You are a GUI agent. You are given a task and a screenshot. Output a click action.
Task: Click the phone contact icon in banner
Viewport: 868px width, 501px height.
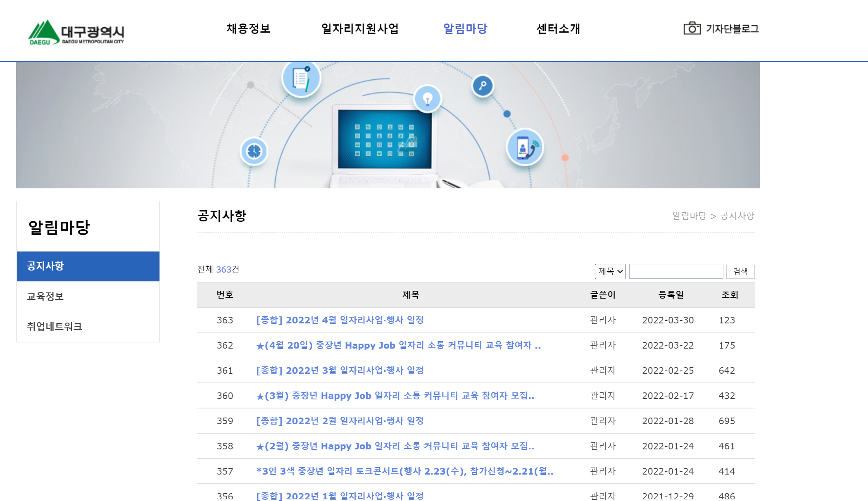[525, 147]
